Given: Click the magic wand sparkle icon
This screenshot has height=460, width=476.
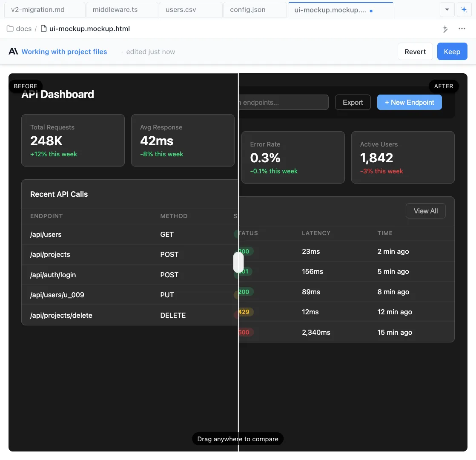Looking at the screenshot, I should coord(445,29).
